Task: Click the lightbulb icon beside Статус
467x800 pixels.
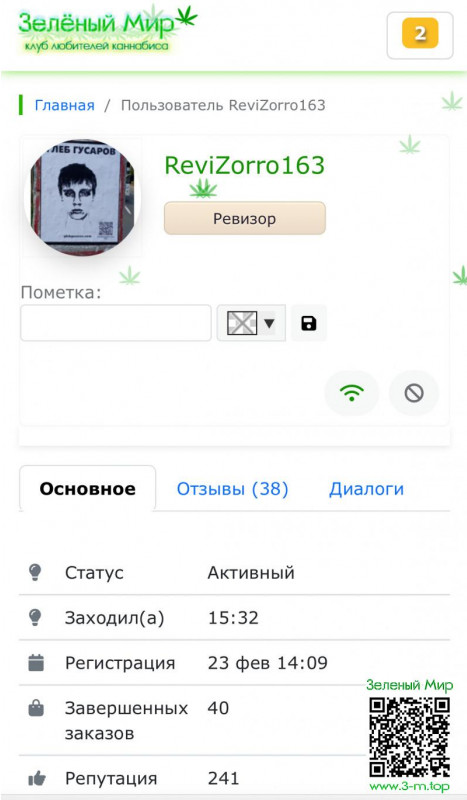Action: click(x=35, y=572)
